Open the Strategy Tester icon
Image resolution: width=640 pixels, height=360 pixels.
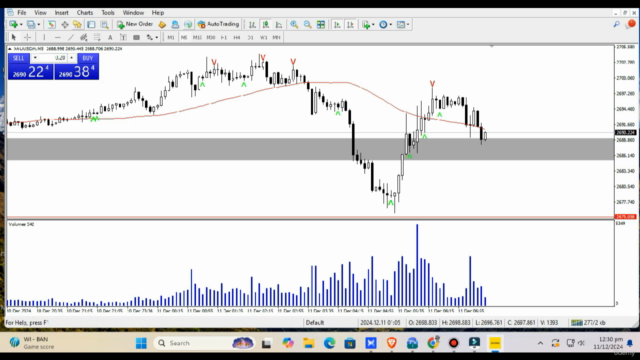point(104,24)
